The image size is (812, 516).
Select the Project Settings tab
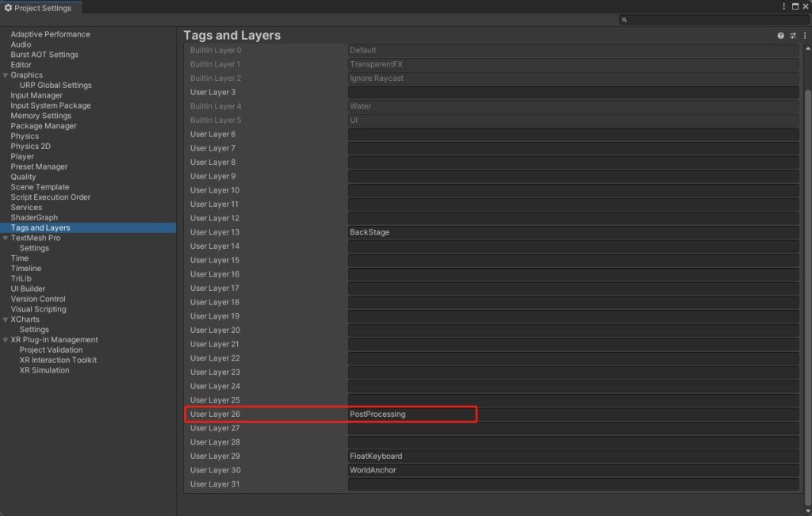(x=38, y=8)
